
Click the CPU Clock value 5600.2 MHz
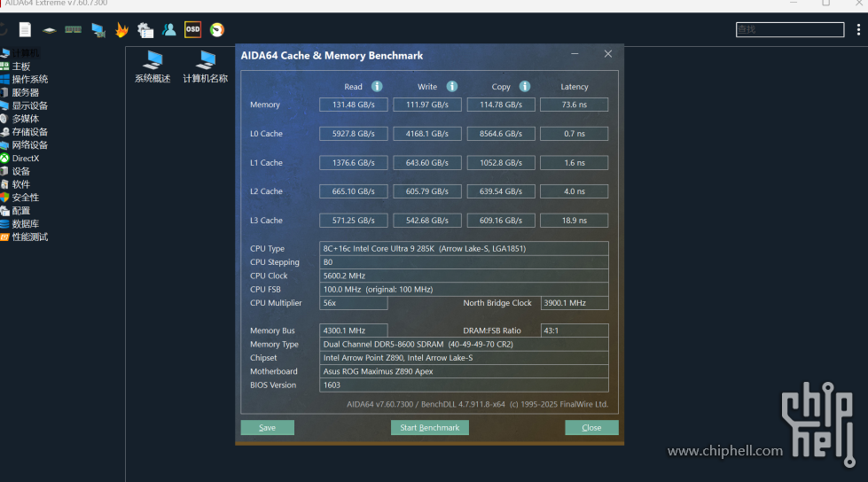(x=464, y=276)
